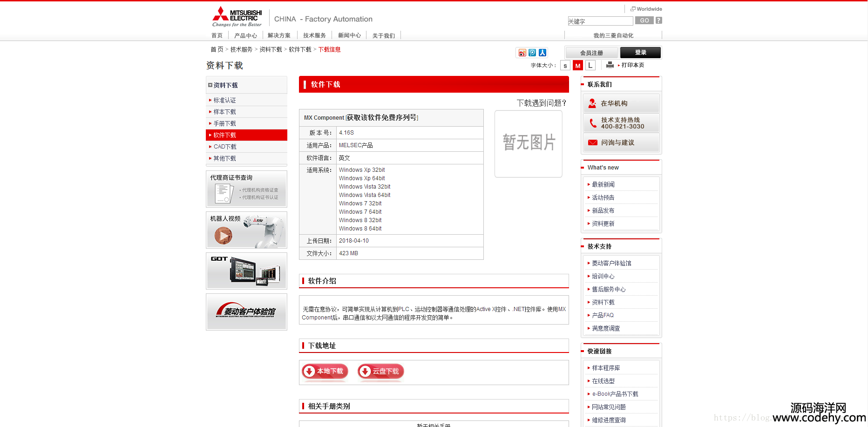Set font size to medium M

click(578, 66)
